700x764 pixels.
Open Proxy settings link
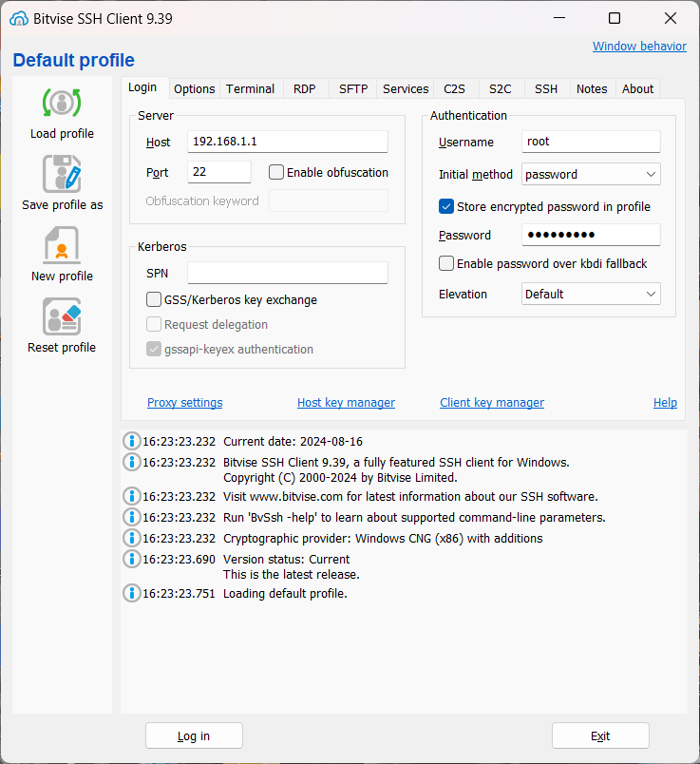tap(185, 403)
